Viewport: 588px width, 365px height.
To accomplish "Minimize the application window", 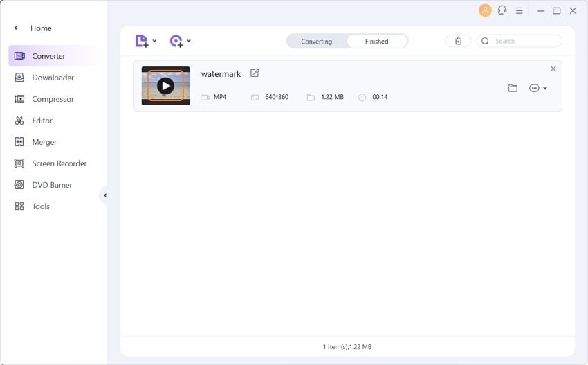I will point(540,11).
